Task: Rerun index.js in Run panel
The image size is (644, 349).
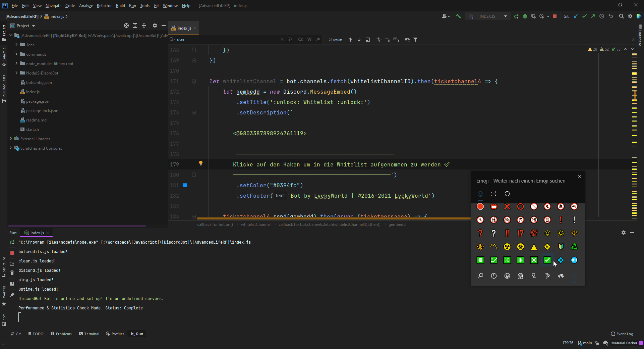Action: [x=12, y=242]
